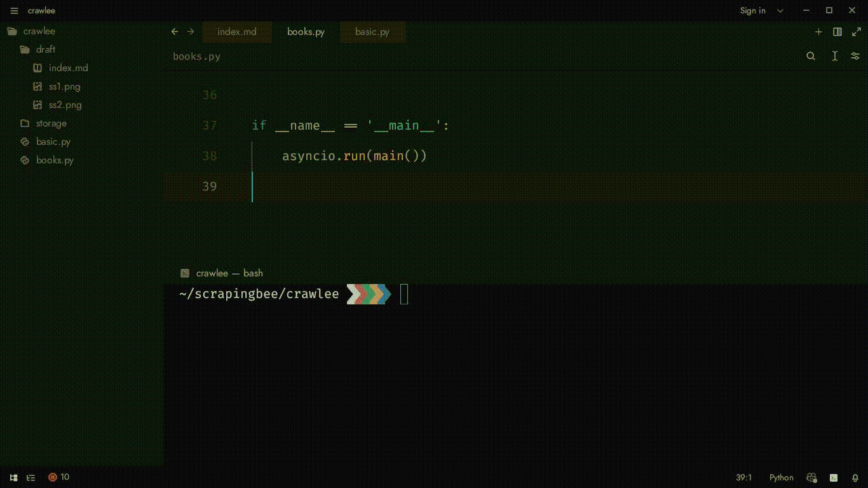Click the Sign in button
The width and height of the screenshot is (868, 488).
(752, 11)
